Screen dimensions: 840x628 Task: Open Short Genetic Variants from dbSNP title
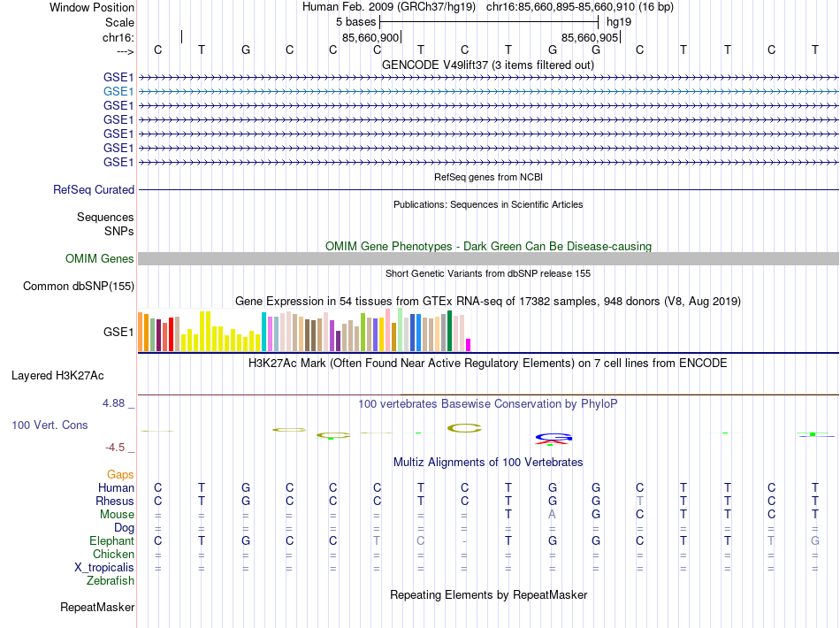pos(488,273)
